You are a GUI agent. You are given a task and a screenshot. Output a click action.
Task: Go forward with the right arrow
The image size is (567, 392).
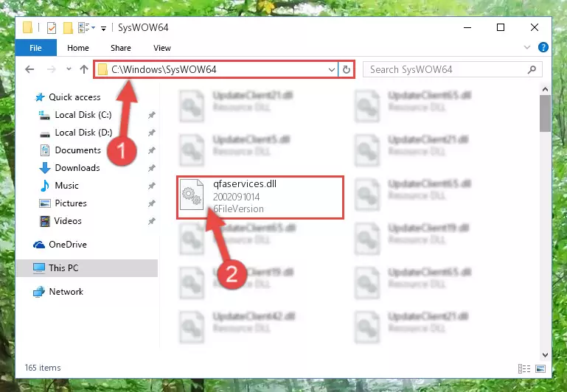tap(52, 69)
